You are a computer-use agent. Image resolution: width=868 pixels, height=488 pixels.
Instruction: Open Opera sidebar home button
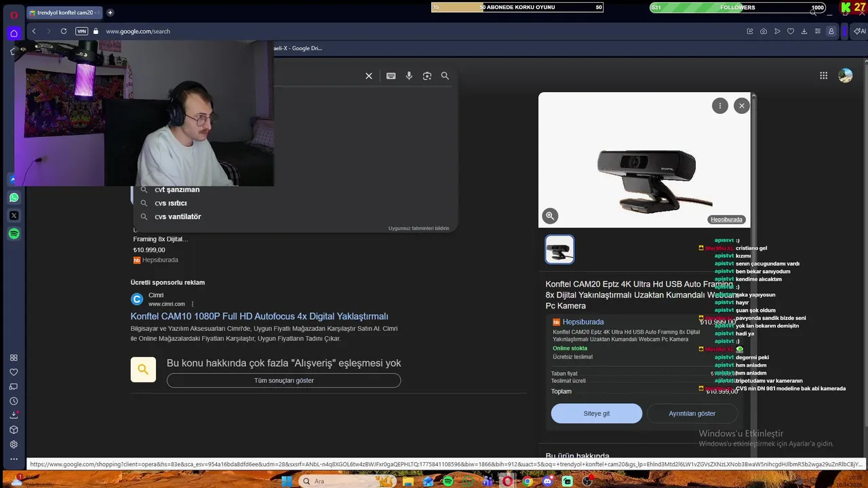(14, 33)
